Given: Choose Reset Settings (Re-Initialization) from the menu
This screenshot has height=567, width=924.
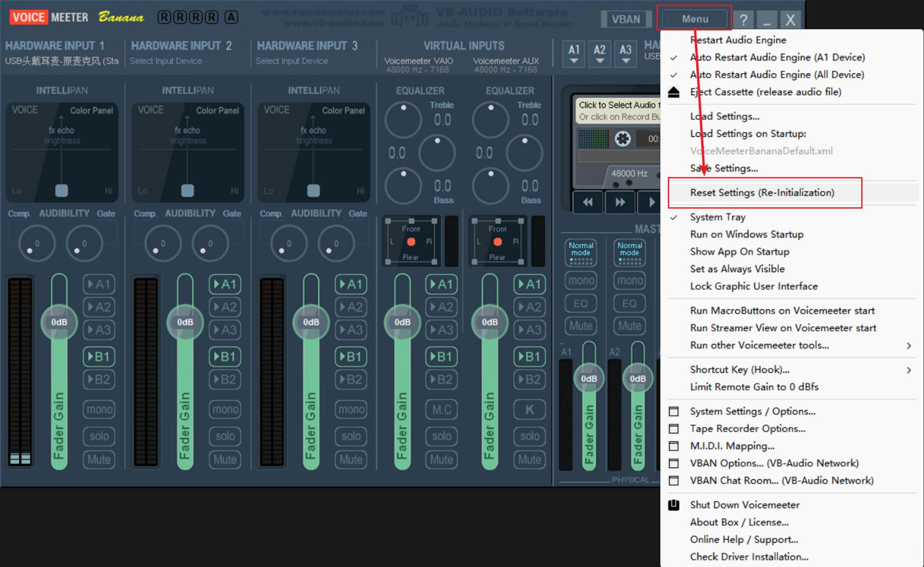Looking at the screenshot, I should [x=762, y=193].
